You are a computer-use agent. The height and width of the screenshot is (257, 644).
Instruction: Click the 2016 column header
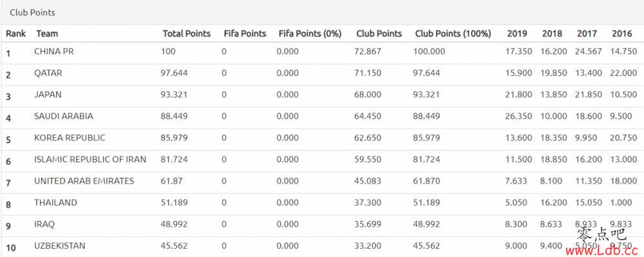tap(622, 33)
